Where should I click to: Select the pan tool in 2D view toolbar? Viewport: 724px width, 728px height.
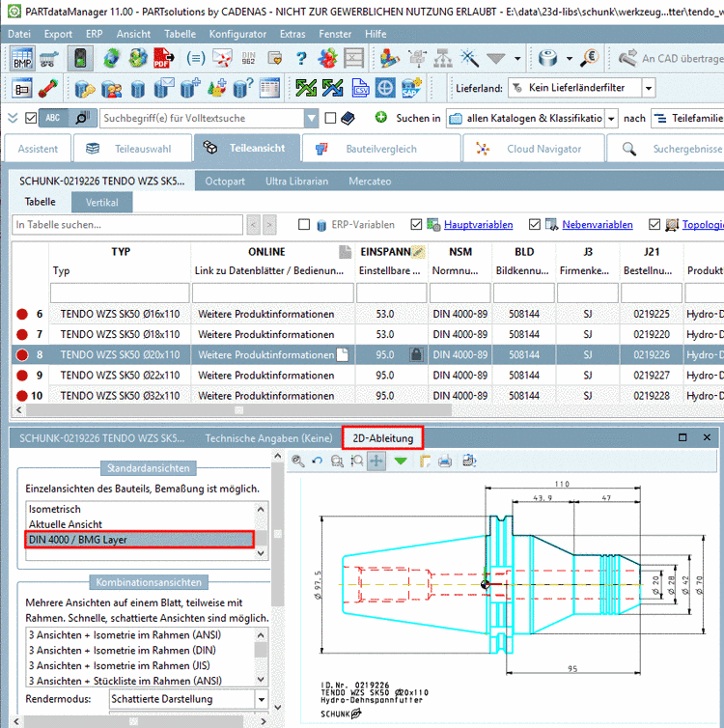(x=376, y=462)
